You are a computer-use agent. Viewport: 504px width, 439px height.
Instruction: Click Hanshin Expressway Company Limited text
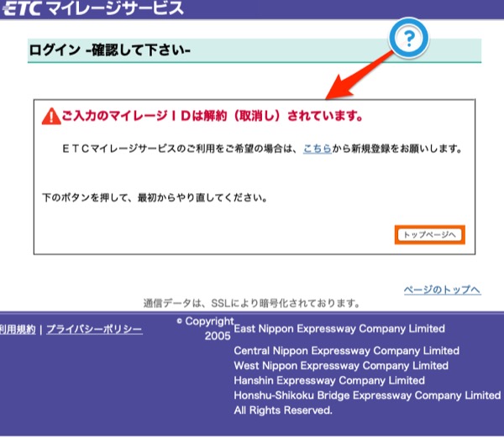click(329, 380)
